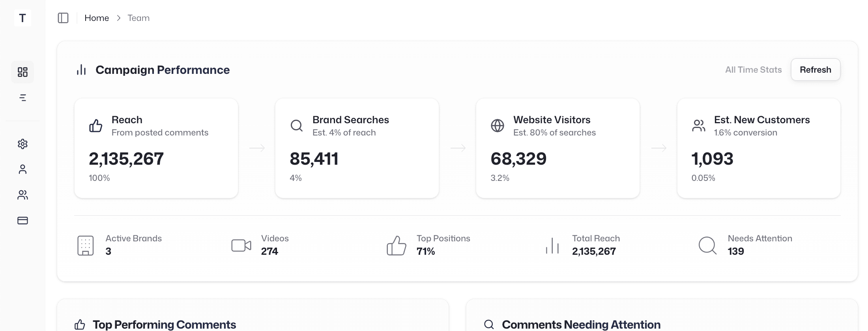The image size is (868, 331).
Task: Click the Needs Attention count 139
Action: click(x=736, y=251)
